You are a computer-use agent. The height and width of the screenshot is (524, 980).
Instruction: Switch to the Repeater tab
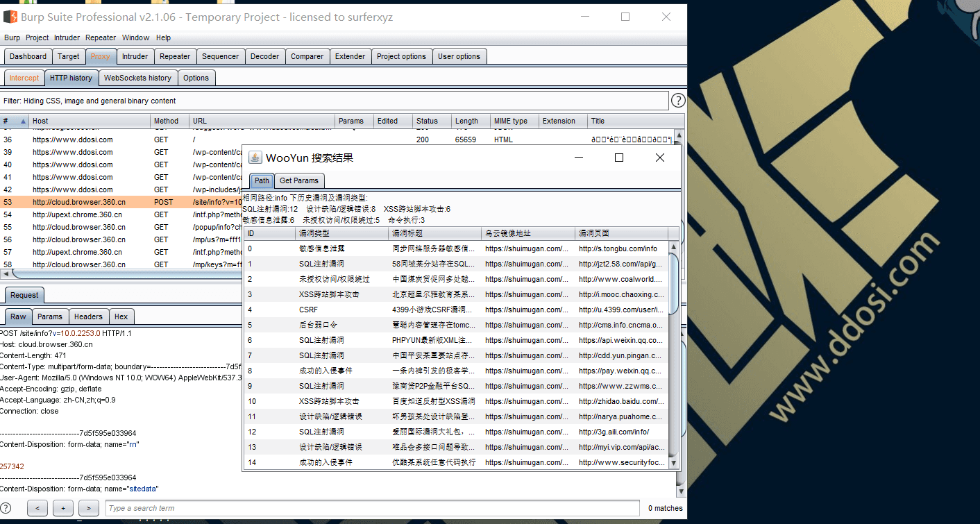point(175,56)
